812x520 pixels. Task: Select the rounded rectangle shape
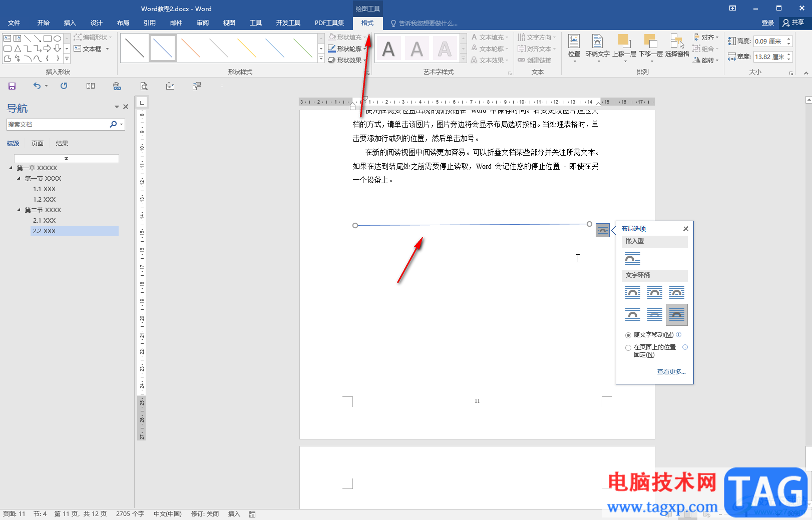(x=8, y=49)
